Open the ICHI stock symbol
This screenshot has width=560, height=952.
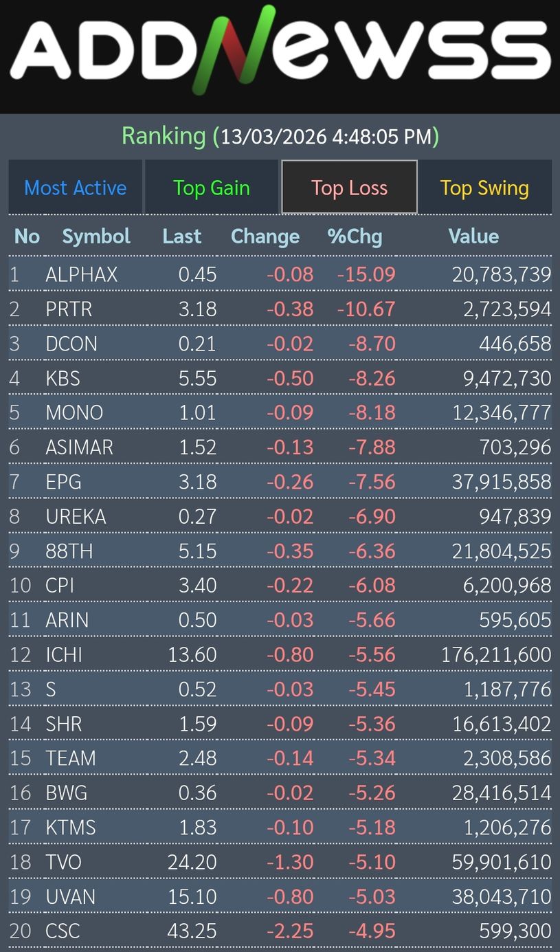(64, 655)
